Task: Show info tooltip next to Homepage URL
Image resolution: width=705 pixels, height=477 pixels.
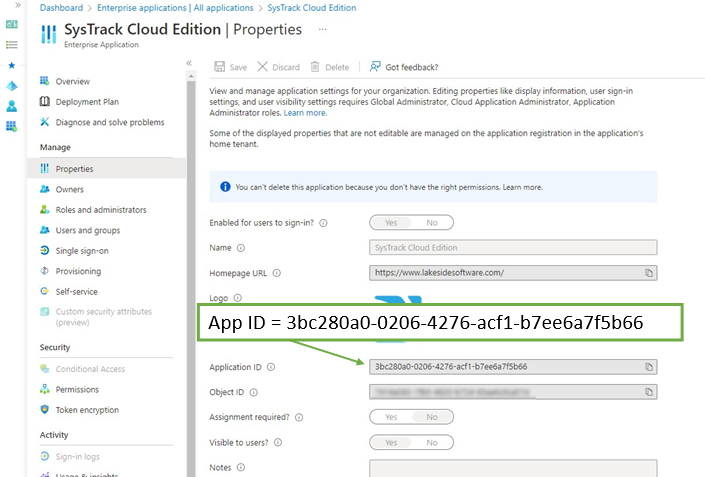Action: 277,273
